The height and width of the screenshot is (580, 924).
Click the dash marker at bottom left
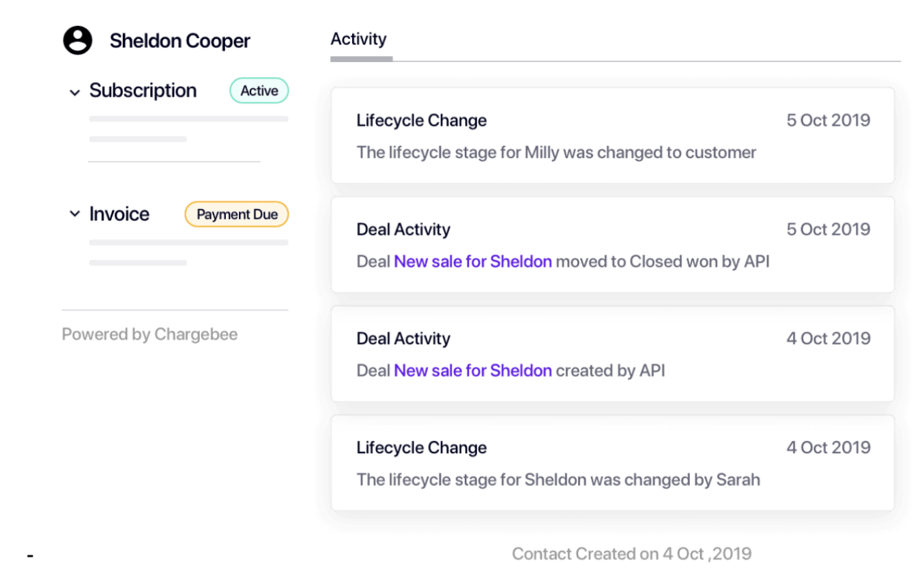[30, 556]
